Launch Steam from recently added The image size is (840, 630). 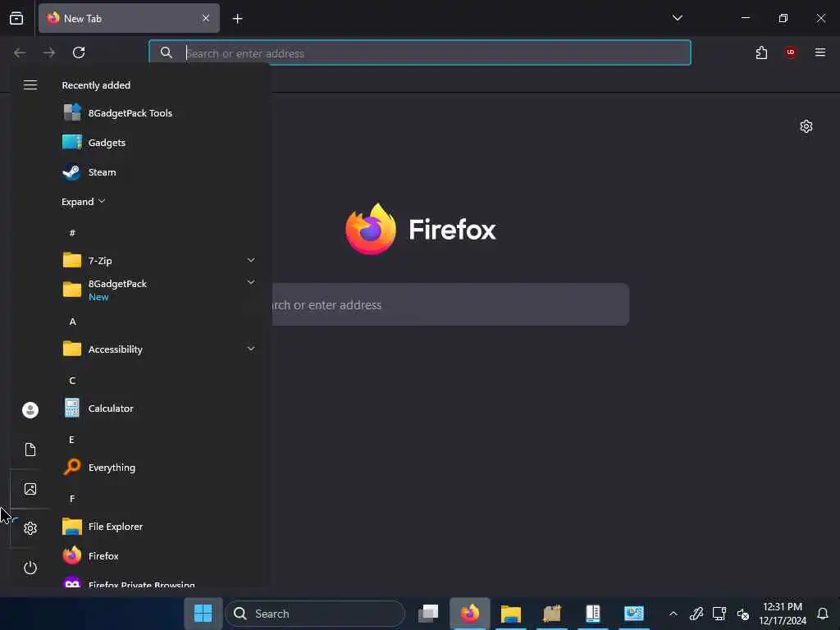tap(159, 172)
